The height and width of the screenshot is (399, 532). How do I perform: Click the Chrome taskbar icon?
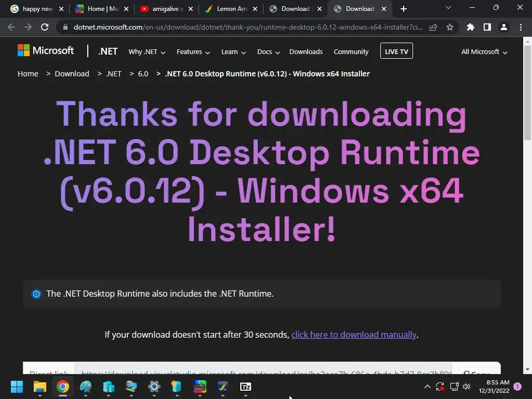click(x=63, y=387)
